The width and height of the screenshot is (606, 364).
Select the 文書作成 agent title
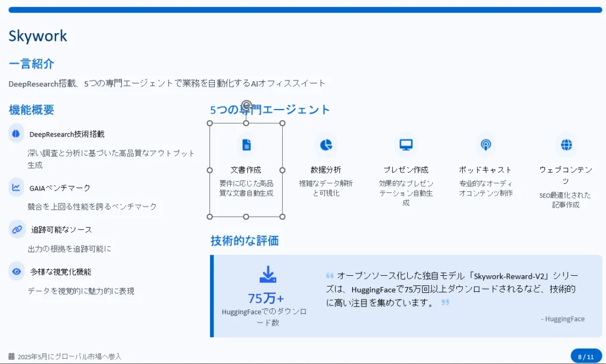tap(246, 170)
